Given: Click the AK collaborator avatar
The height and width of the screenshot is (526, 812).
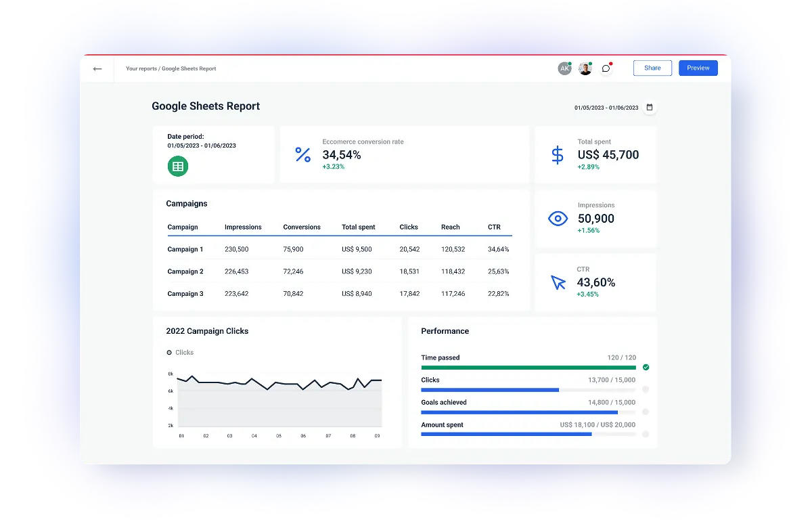Looking at the screenshot, I should tap(565, 68).
